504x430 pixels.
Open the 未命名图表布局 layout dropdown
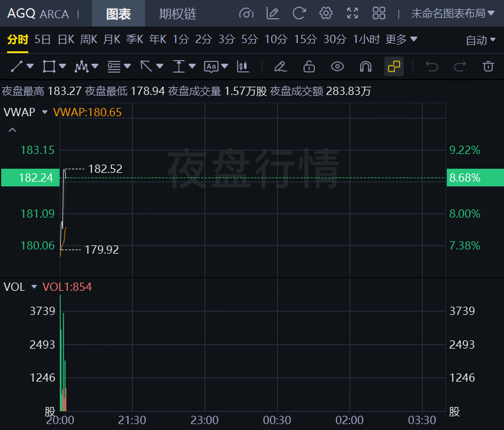[x=452, y=14]
